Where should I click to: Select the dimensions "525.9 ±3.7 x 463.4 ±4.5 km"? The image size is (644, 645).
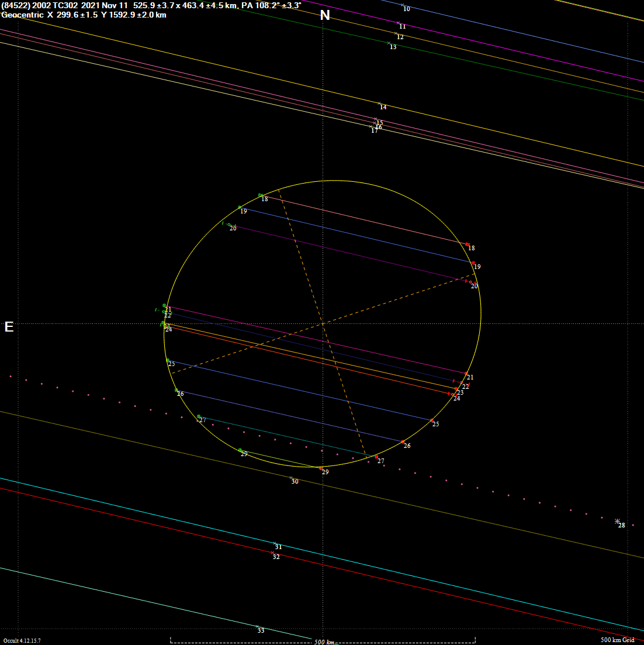[185, 5]
